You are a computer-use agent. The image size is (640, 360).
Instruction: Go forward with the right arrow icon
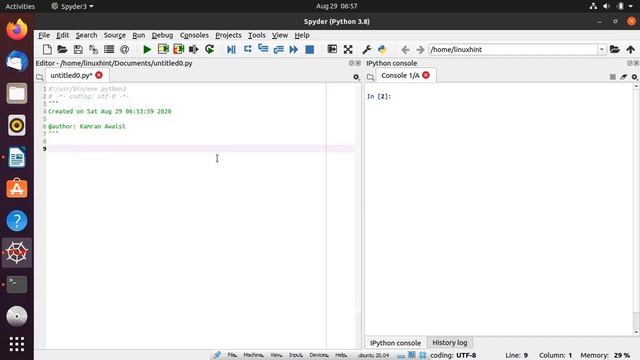tap(420, 49)
